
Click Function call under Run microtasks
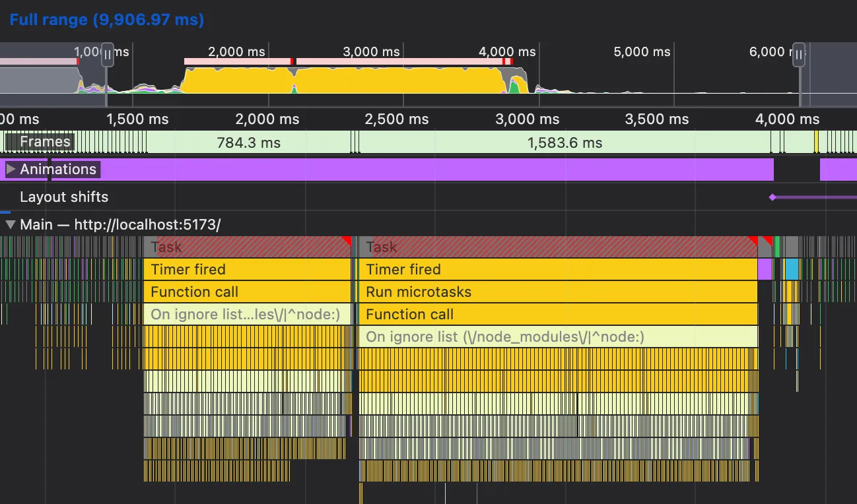click(x=558, y=315)
